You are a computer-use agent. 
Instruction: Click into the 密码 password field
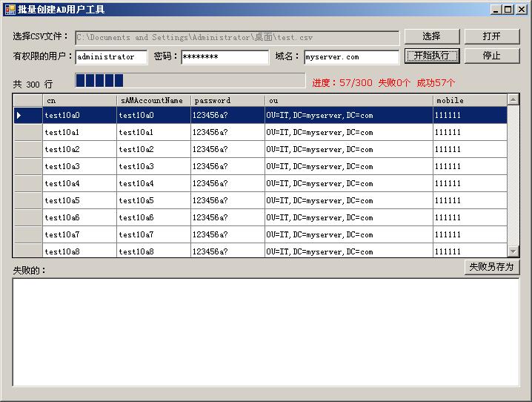click(x=225, y=57)
